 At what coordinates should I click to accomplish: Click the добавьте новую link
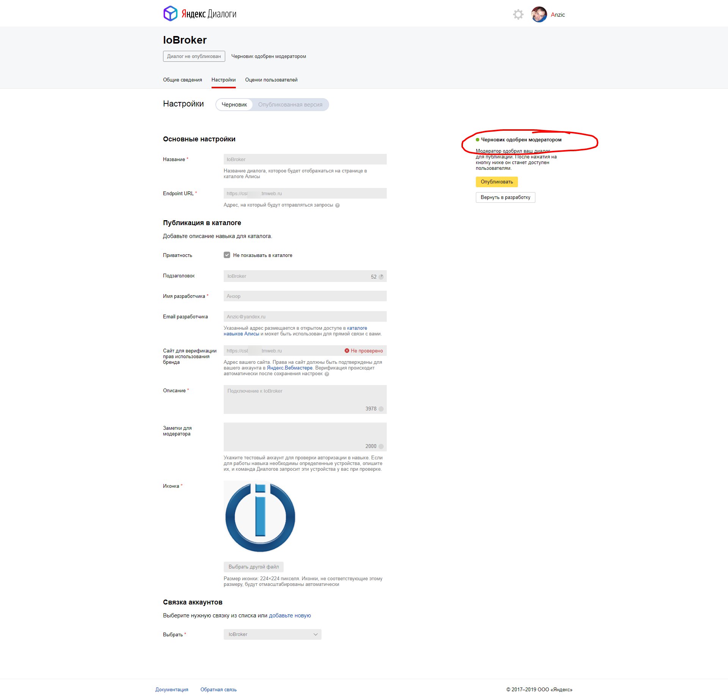(290, 615)
